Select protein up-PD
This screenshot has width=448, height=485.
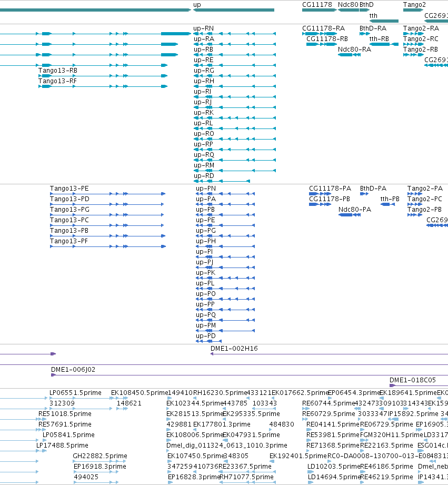208,341
